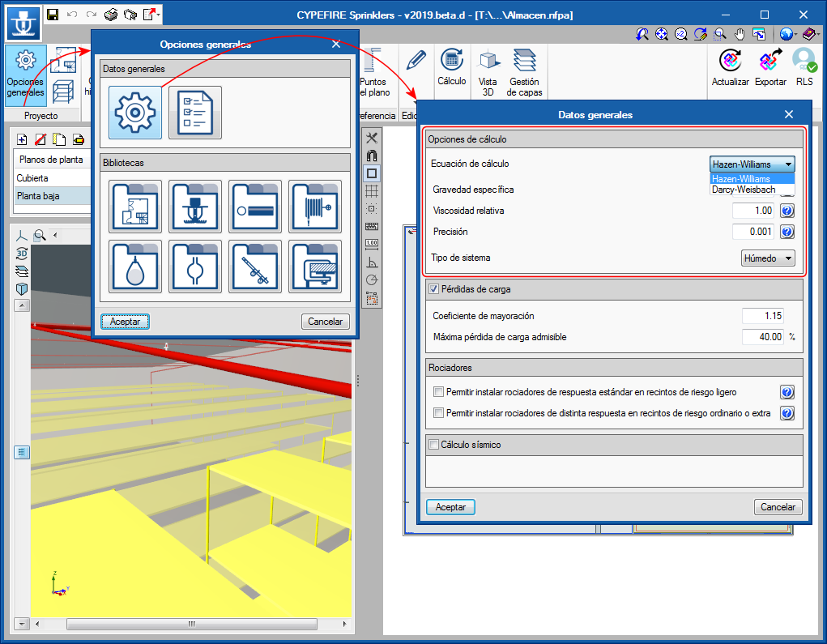Open Gestión de capas

point(524,73)
